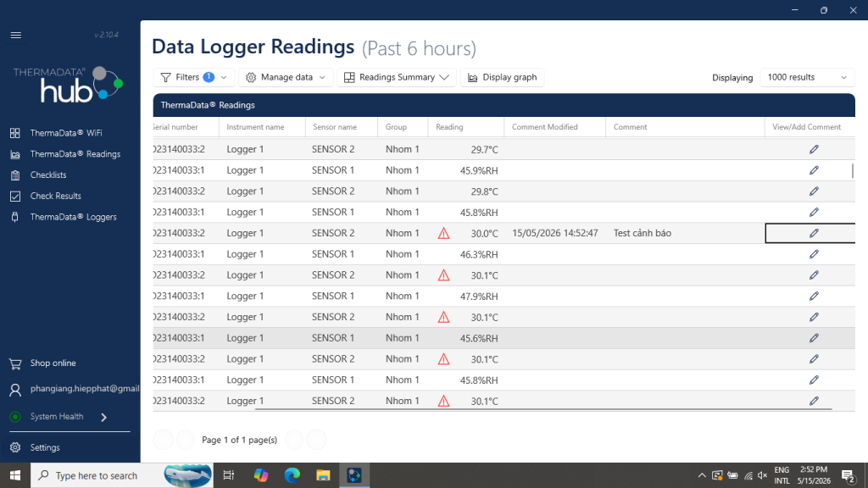Click the ThermaData WiFi grid icon
This screenshot has width=868, height=488.
pyautogui.click(x=15, y=133)
